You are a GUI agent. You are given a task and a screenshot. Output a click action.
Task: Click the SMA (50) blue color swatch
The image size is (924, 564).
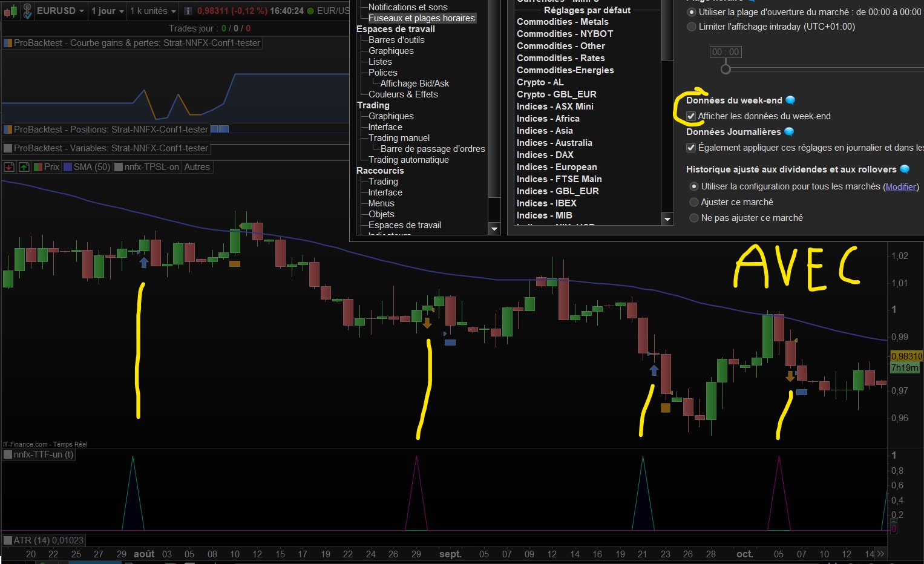tap(68, 167)
